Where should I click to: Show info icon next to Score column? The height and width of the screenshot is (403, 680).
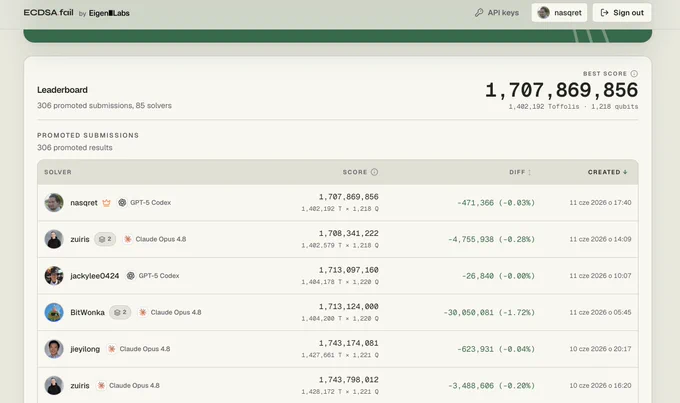[x=374, y=172]
